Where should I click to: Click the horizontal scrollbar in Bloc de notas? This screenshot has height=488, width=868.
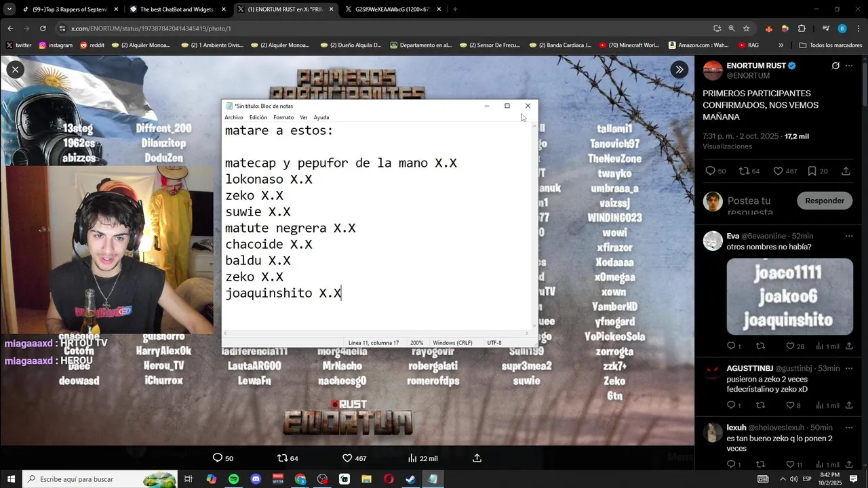pos(376,333)
